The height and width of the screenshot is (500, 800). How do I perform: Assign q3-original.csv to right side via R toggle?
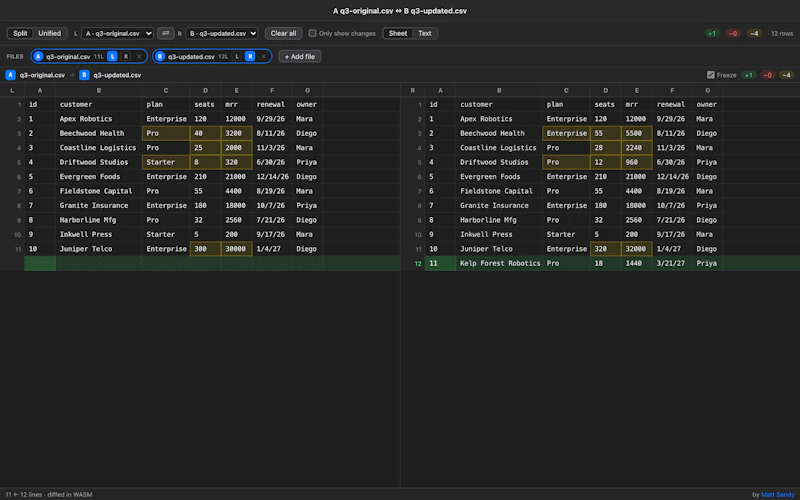coord(126,57)
